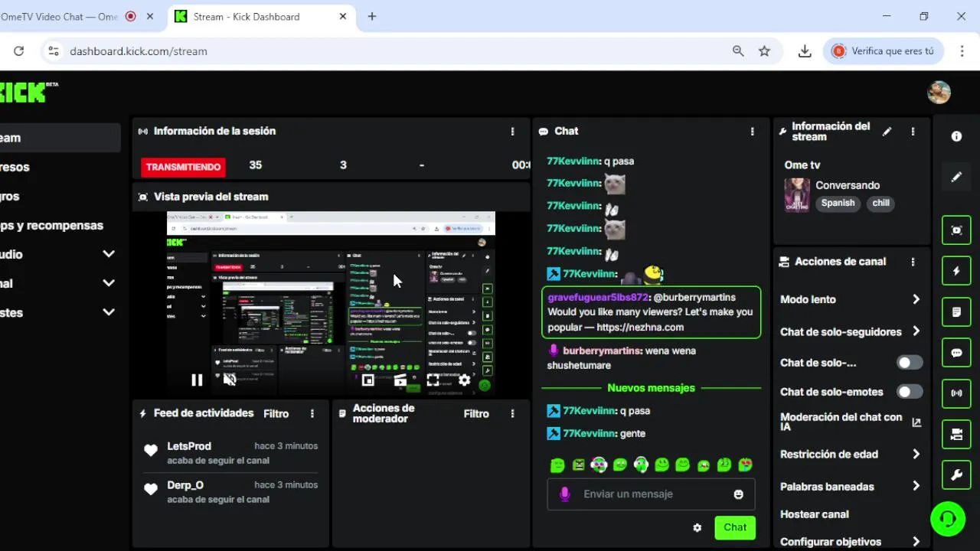Open the nezhna.com link in chat
Screen dimensions: 980x551
coord(640,328)
